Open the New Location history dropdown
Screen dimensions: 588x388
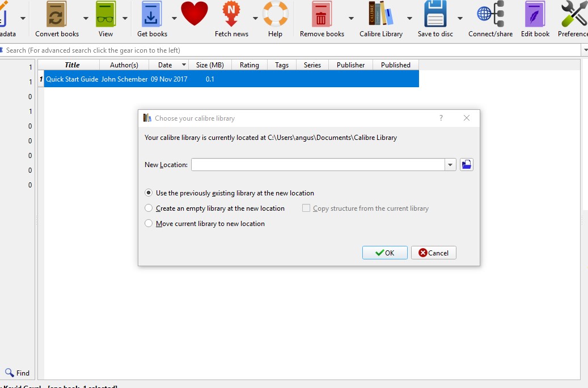coord(450,164)
